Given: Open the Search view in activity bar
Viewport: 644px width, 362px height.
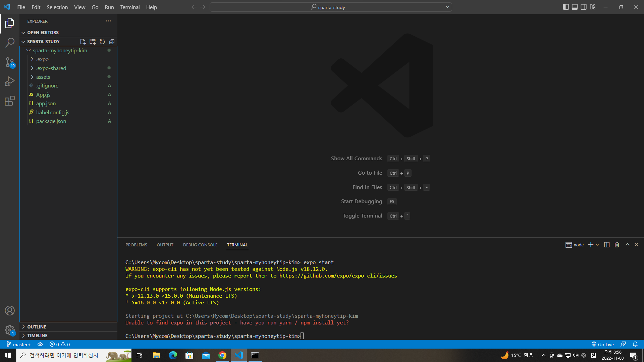Looking at the screenshot, I should coord(10,43).
